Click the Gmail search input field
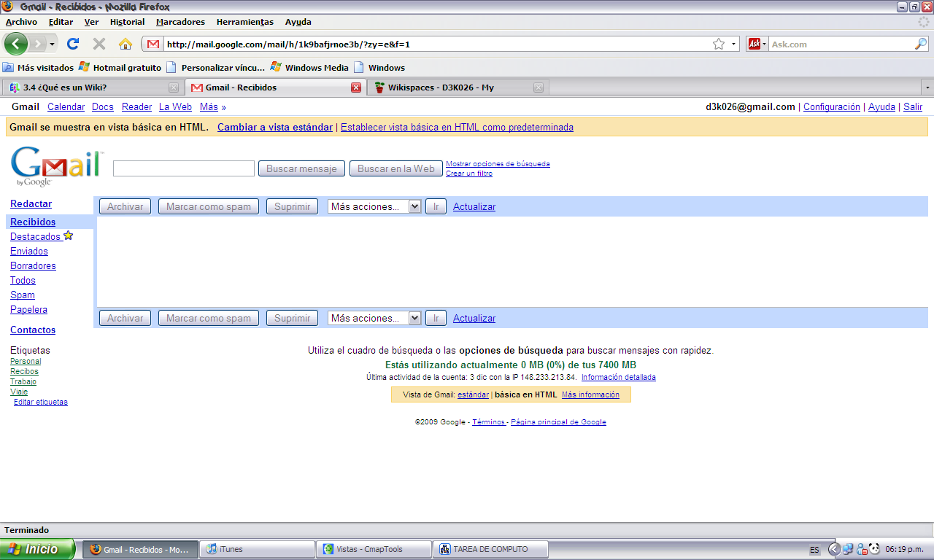Viewport: 934px width, 560px height. tap(184, 168)
